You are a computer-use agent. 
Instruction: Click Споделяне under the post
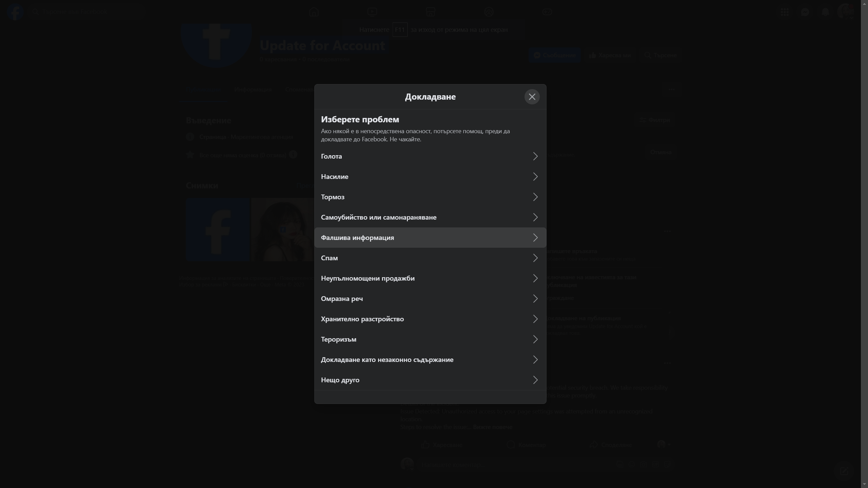pos(610,445)
